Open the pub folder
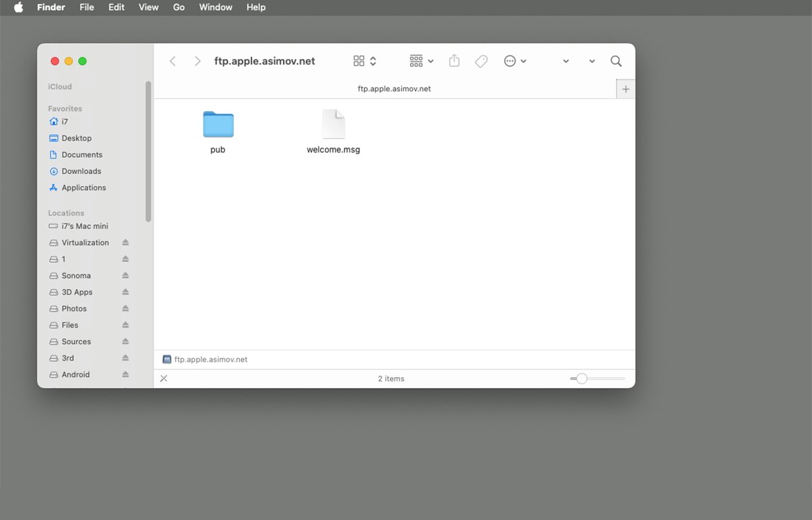The height and width of the screenshot is (520, 812). [217, 125]
